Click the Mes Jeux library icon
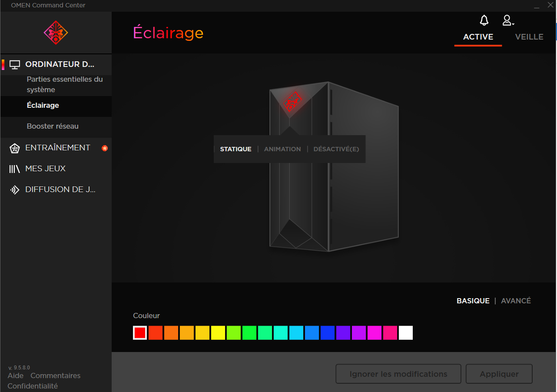557x392 pixels. tap(15, 169)
